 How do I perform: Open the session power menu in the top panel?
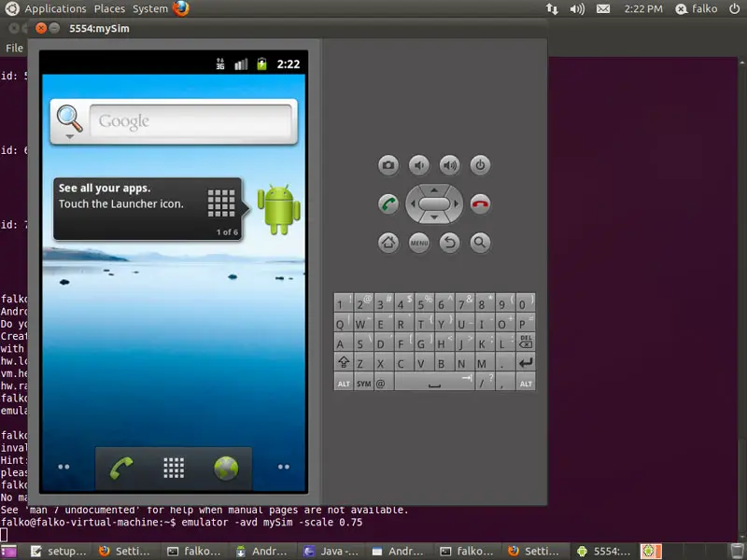click(735, 8)
